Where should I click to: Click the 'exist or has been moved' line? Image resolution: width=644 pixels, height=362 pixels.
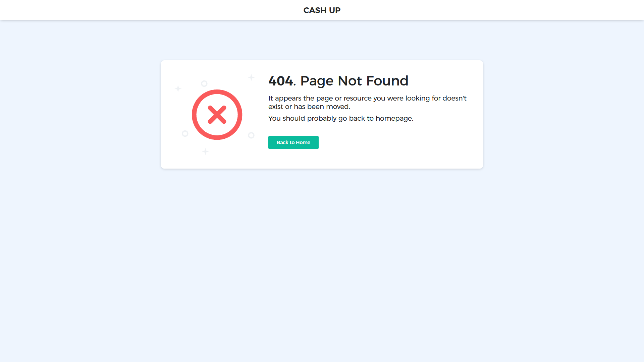tap(309, 107)
